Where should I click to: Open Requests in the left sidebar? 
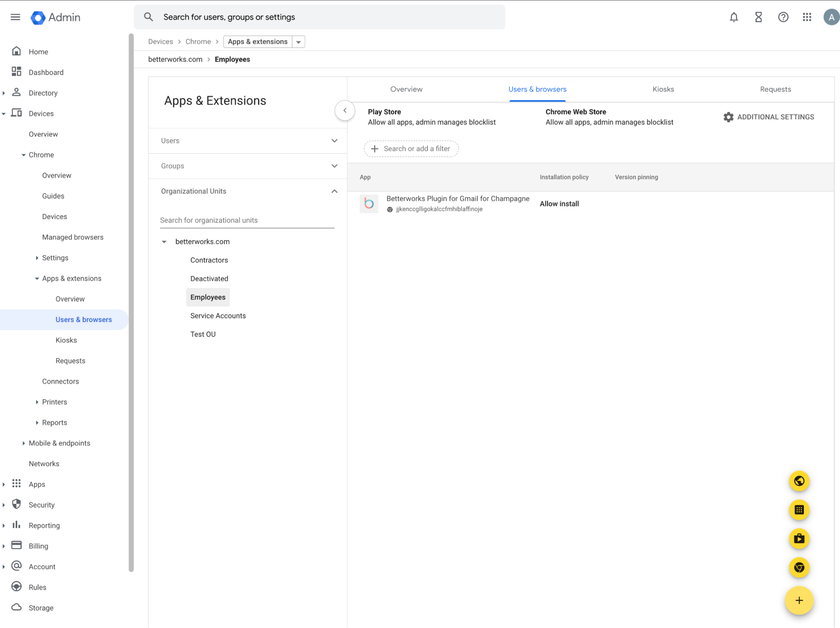coord(70,361)
